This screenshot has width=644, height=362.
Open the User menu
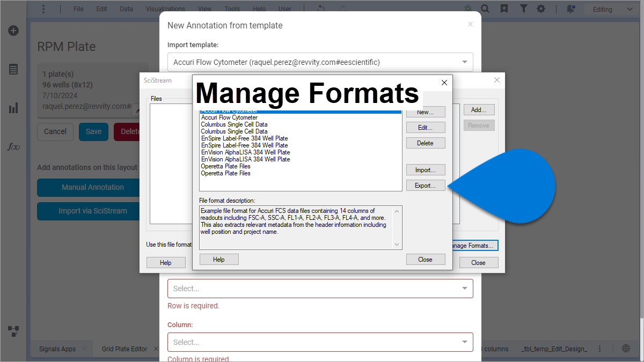[x=285, y=9]
